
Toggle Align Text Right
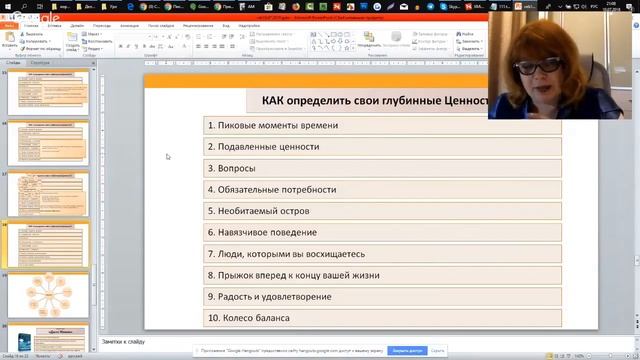pyautogui.click(x=214, y=47)
